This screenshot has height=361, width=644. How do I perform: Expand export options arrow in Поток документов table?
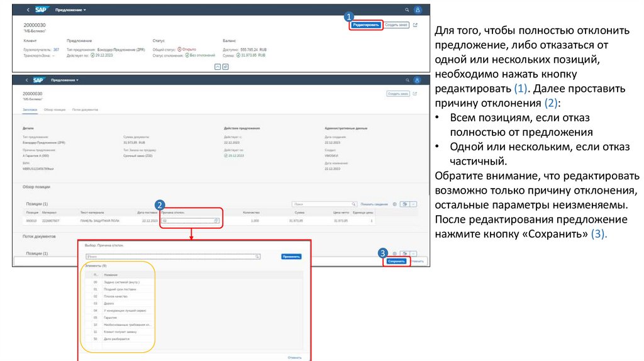[414, 253]
